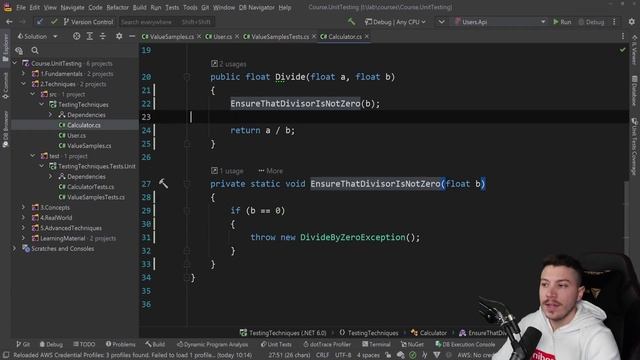Open the Git tool window
Image resolution: width=640 pixels, height=360 pixels.
23,344
